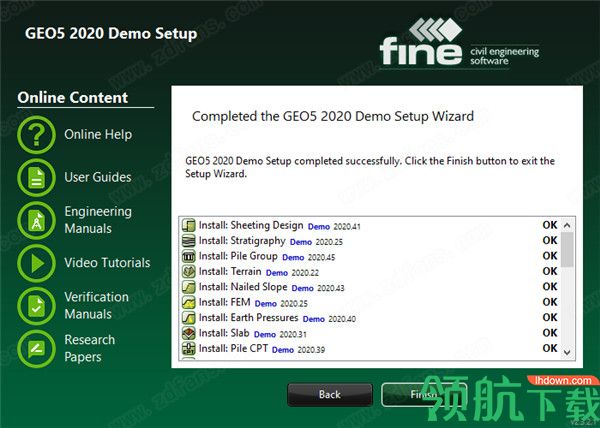Open the Video Tutorials link text
Screen dimensions: 600x428
tap(107, 263)
